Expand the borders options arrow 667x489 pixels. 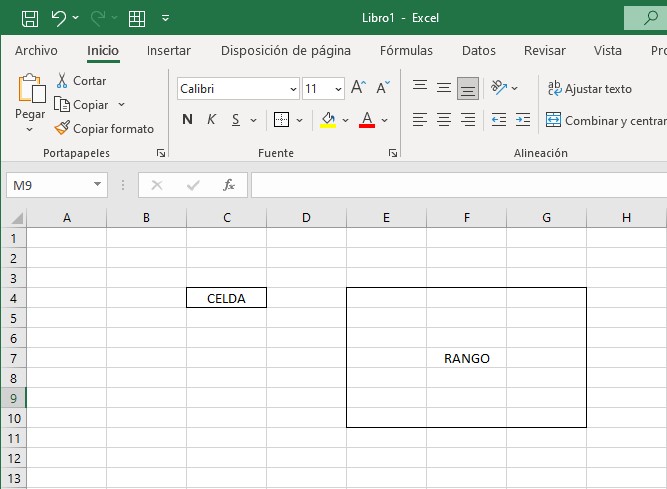[x=299, y=120]
